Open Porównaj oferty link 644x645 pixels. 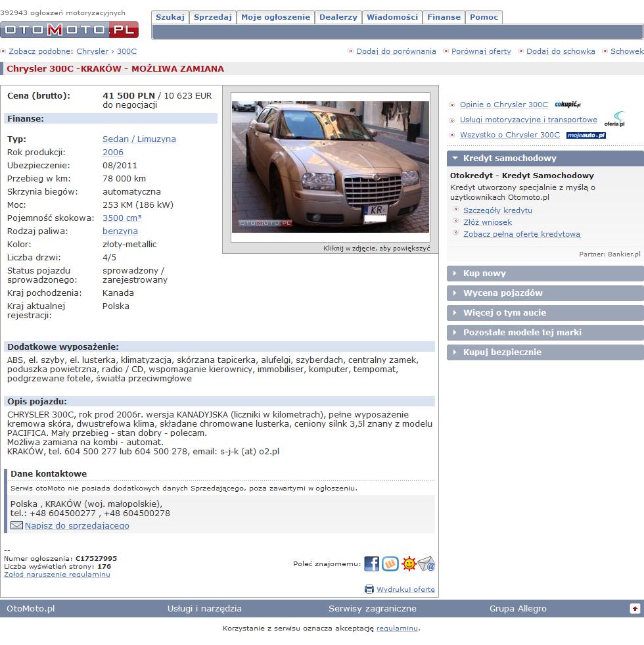tap(481, 51)
